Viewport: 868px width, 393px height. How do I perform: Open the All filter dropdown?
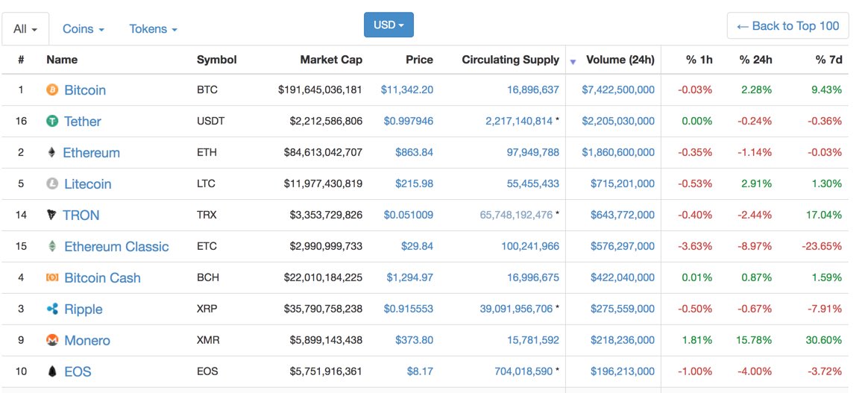pyautogui.click(x=25, y=29)
